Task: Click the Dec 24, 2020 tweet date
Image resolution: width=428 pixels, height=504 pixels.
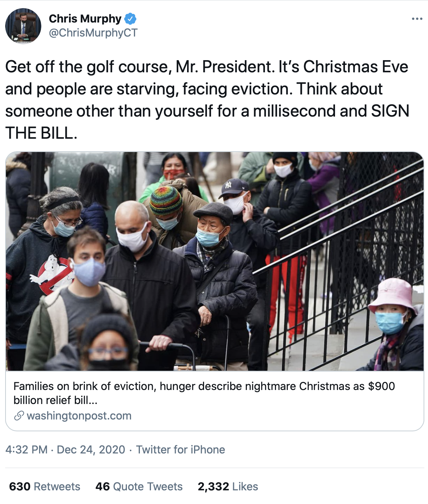Action: point(91,449)
